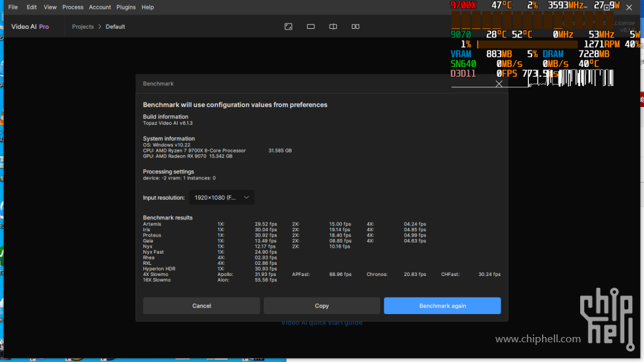Click the 4X Slowmo result row

[322, 274]
